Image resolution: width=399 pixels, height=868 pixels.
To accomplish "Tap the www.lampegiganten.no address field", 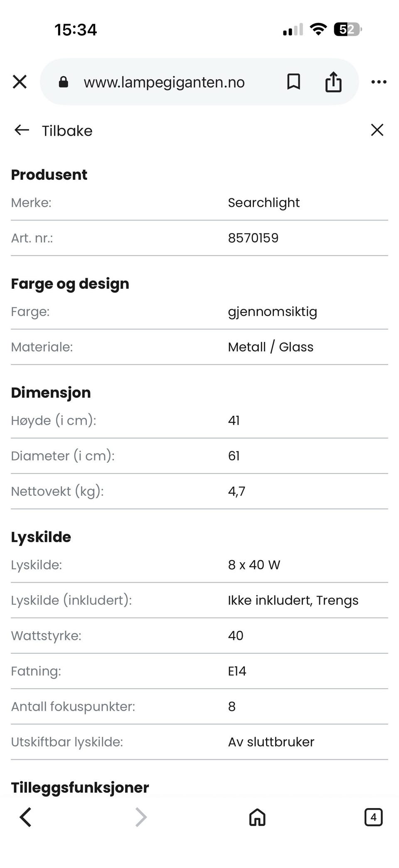I will coord(164,82).
